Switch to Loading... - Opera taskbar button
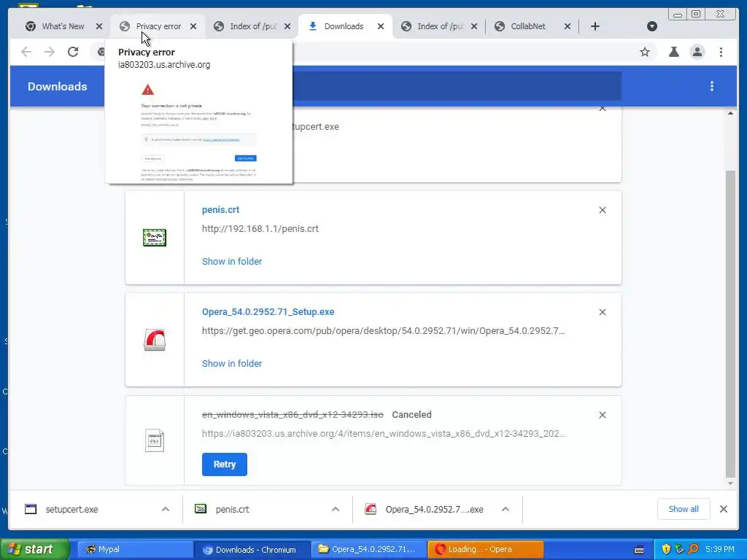The height and width of the screenshot is (560, 747). click(x=485, y=549)
